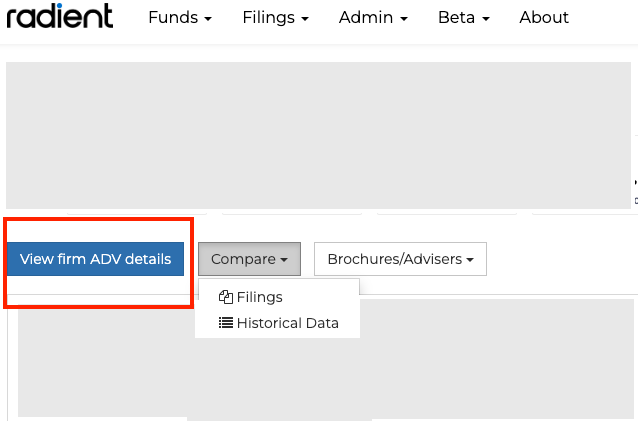Click the small arrow at right edge
Screen dimensions: 638x421
click(x=635, y=182)
